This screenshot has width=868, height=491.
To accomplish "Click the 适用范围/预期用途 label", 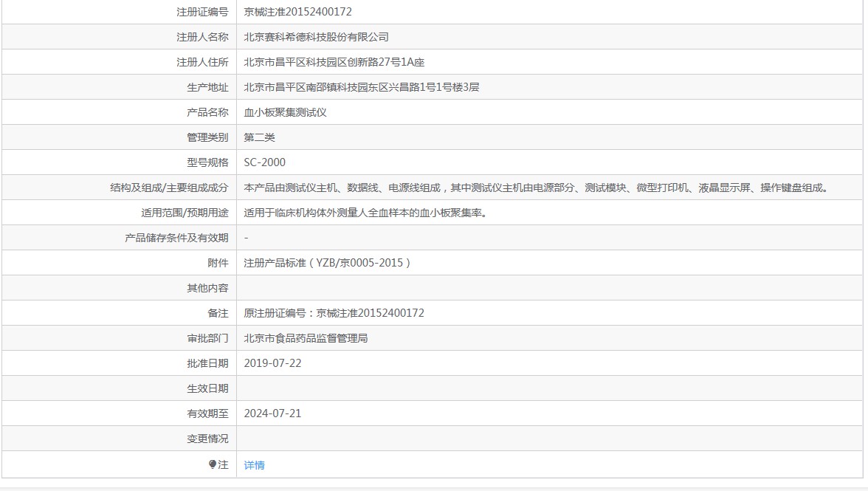I will [185, 213].
